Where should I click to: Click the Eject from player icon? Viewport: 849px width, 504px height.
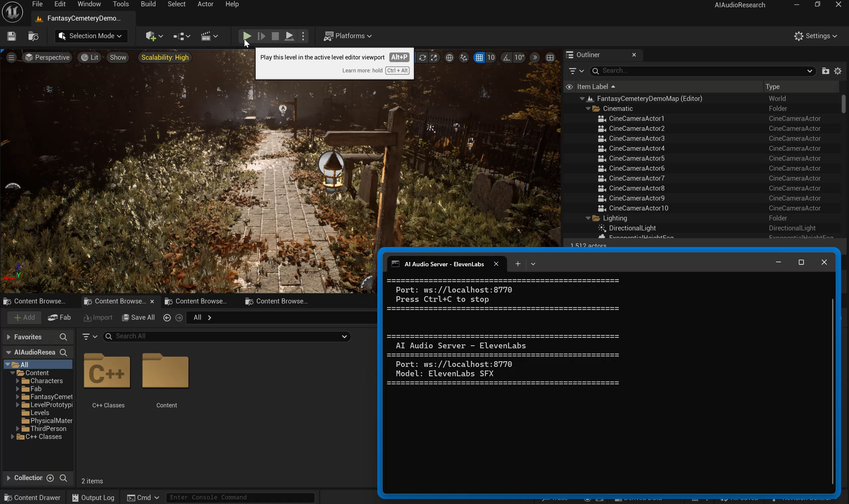click(289, 36)
